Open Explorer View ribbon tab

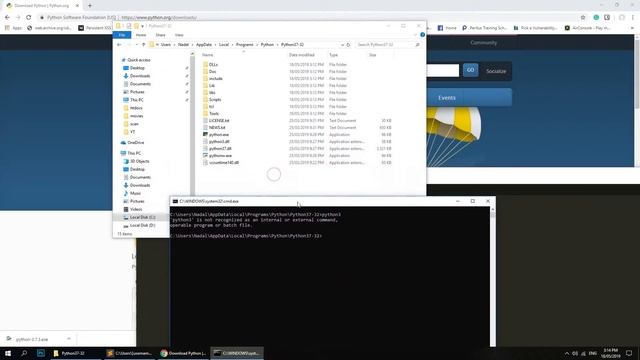point(179,35)
